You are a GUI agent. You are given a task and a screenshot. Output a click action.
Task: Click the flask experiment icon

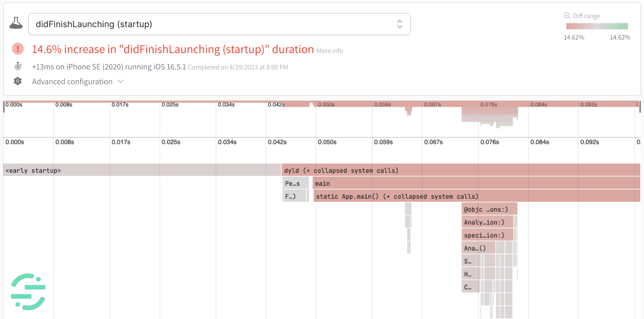(x=17, y=23)
